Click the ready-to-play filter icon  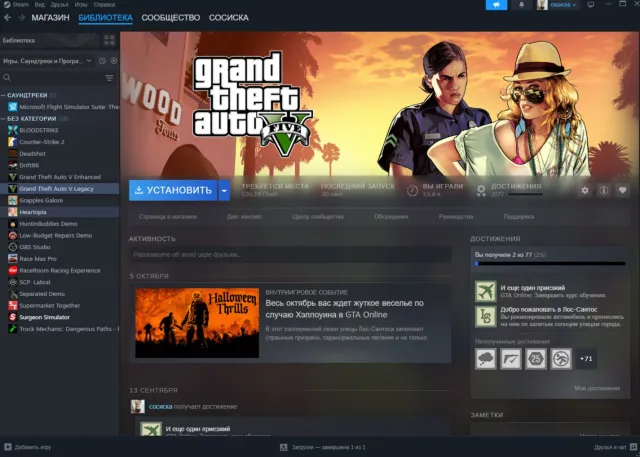pos(114,61)
